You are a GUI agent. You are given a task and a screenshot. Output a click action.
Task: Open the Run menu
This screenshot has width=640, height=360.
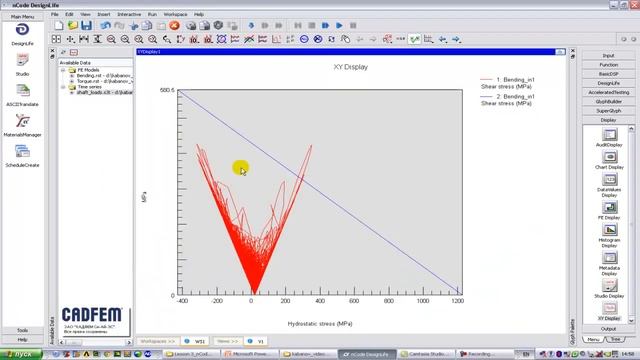tap(152, 14)
